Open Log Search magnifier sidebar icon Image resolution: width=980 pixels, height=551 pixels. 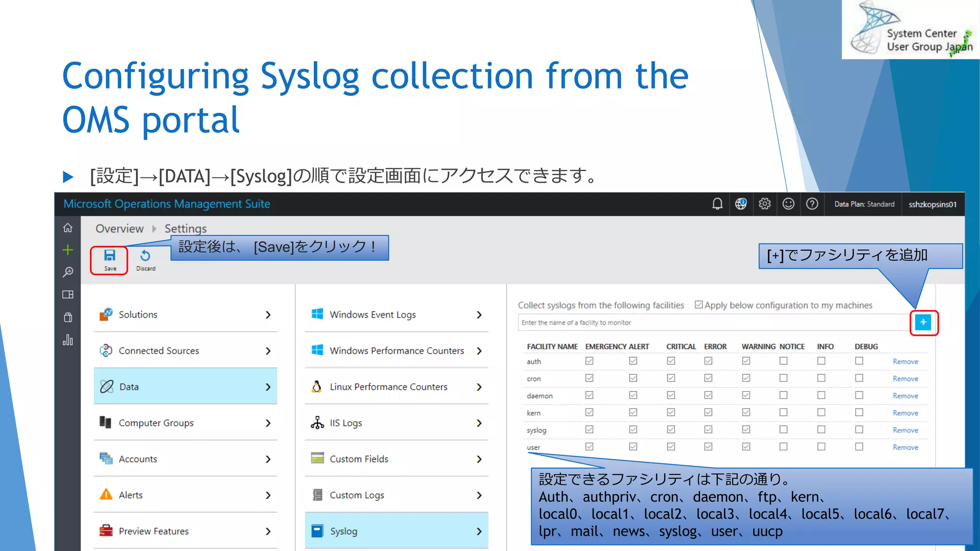(x=68, y=272)
